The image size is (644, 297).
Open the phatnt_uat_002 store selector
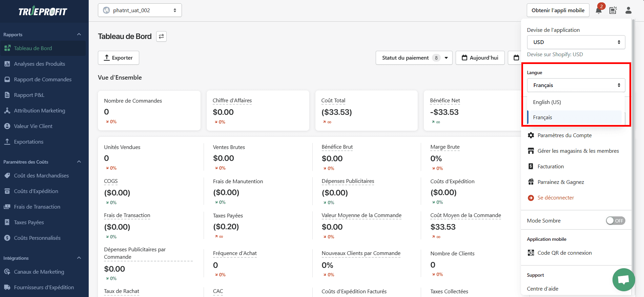[x=140, y=10]
